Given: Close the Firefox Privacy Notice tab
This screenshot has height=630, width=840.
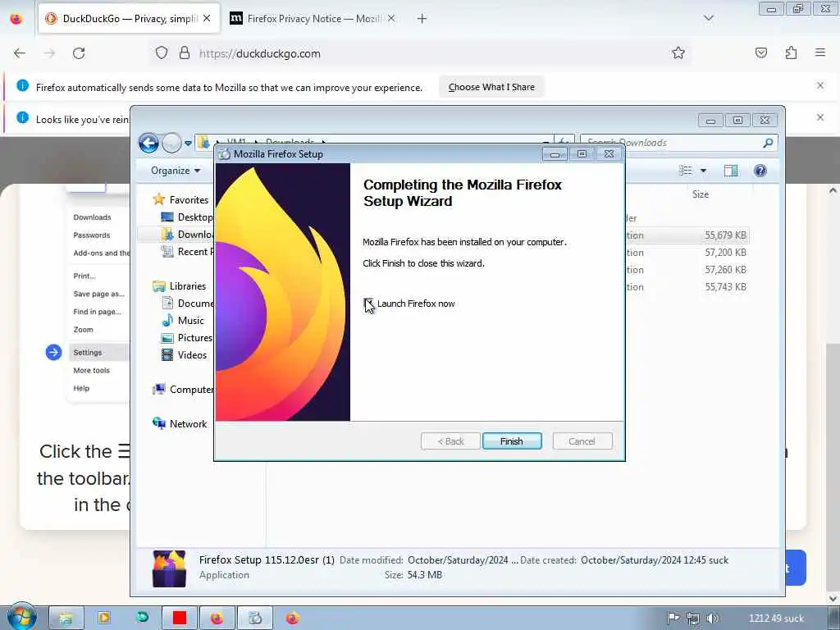Looking at the screenshot, I should click(x=391, y=19).
